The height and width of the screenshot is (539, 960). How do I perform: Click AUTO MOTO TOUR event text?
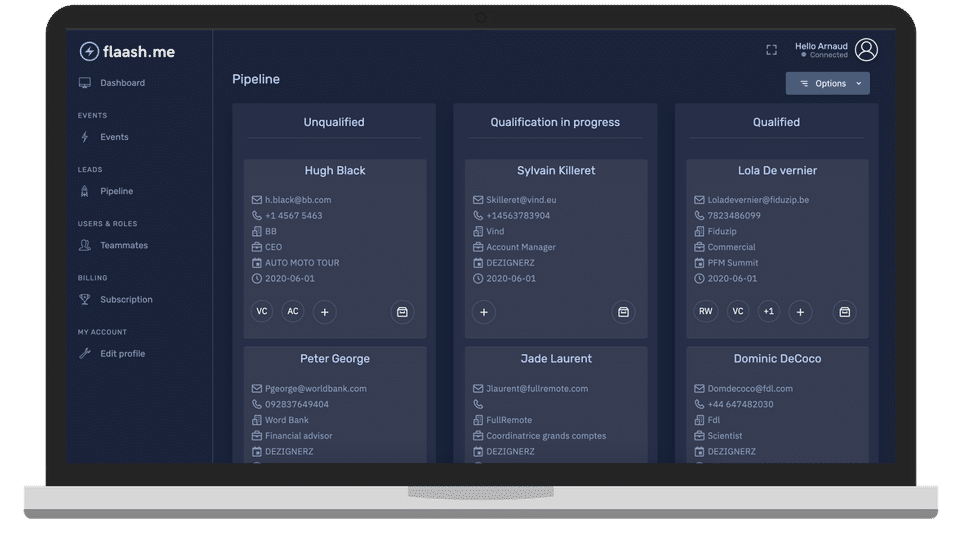(302, 263)
